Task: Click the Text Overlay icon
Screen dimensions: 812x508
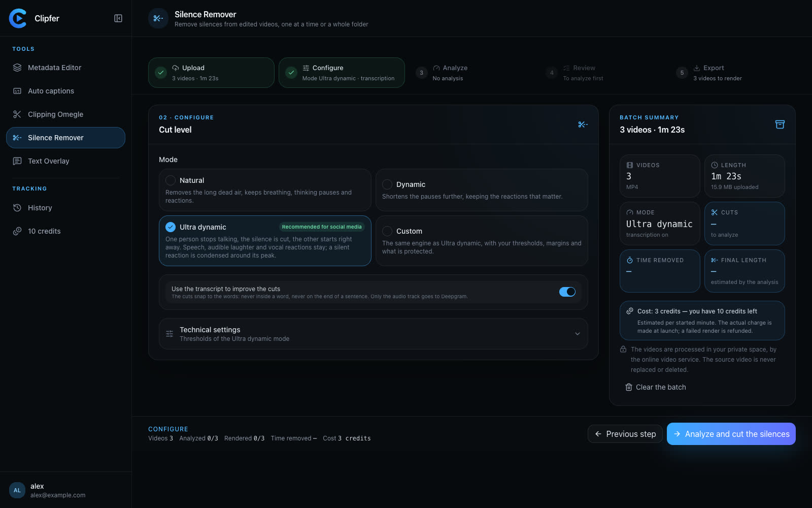Action: click(17, 161)
